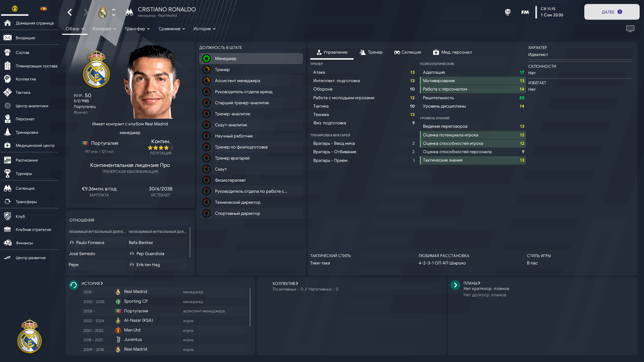Click the Real Madrid club badge stepper arrows
The image size is (644, 362).
[x=114, y=12]
